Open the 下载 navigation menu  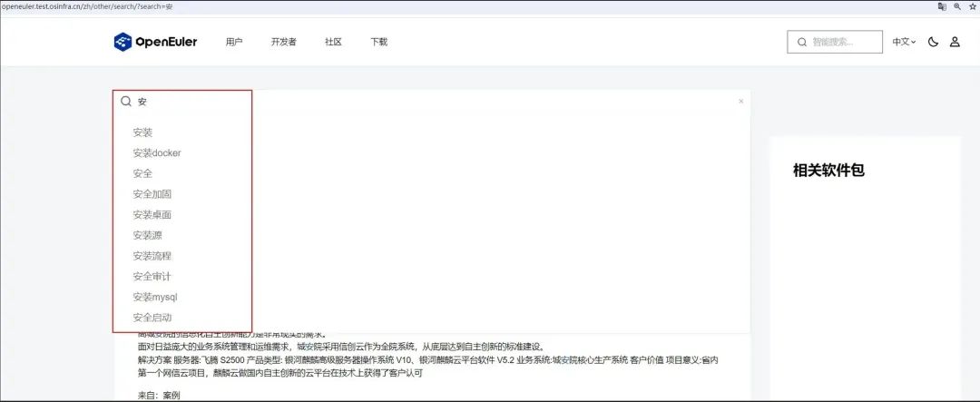pos(378,42)
